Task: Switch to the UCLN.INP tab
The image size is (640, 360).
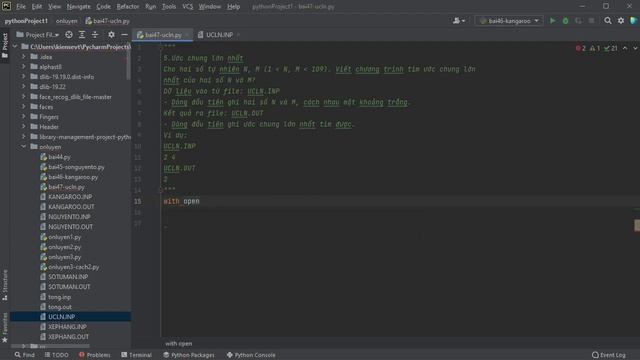Action: 220,35
